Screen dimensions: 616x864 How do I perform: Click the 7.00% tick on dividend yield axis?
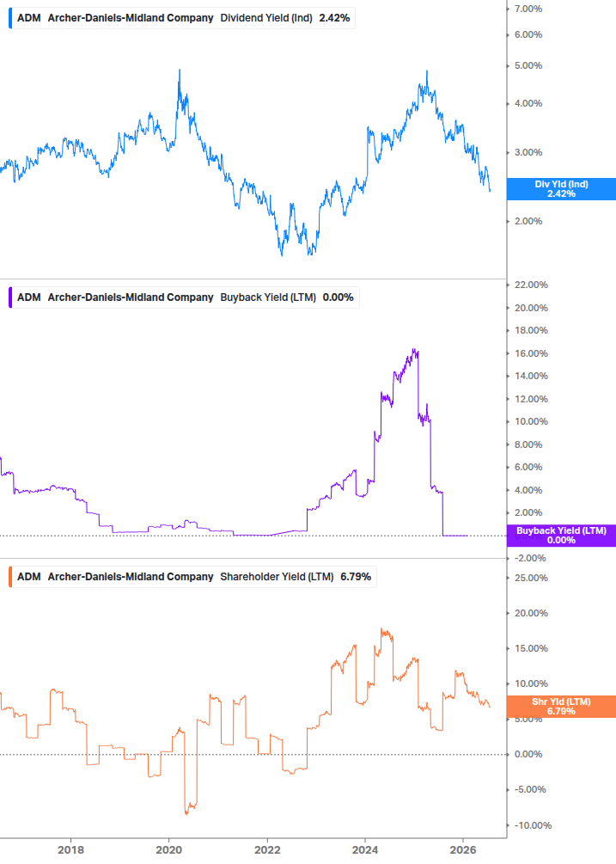click(528, 9)
